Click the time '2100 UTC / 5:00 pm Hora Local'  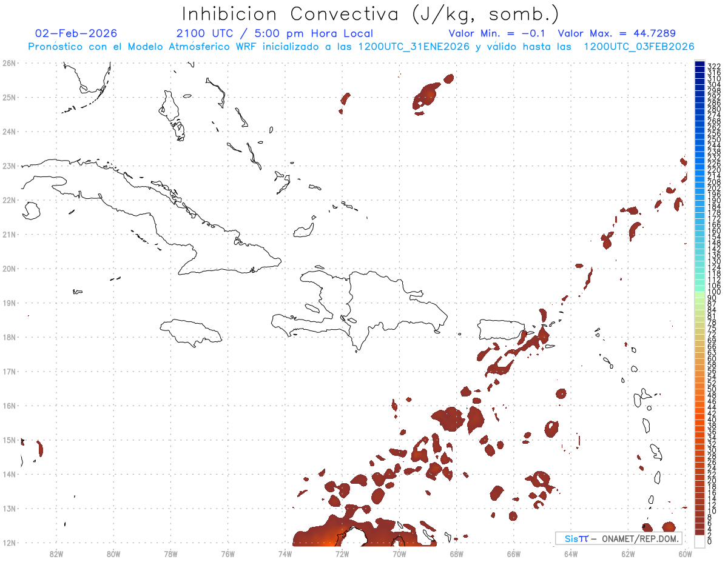tap(275, 33)
